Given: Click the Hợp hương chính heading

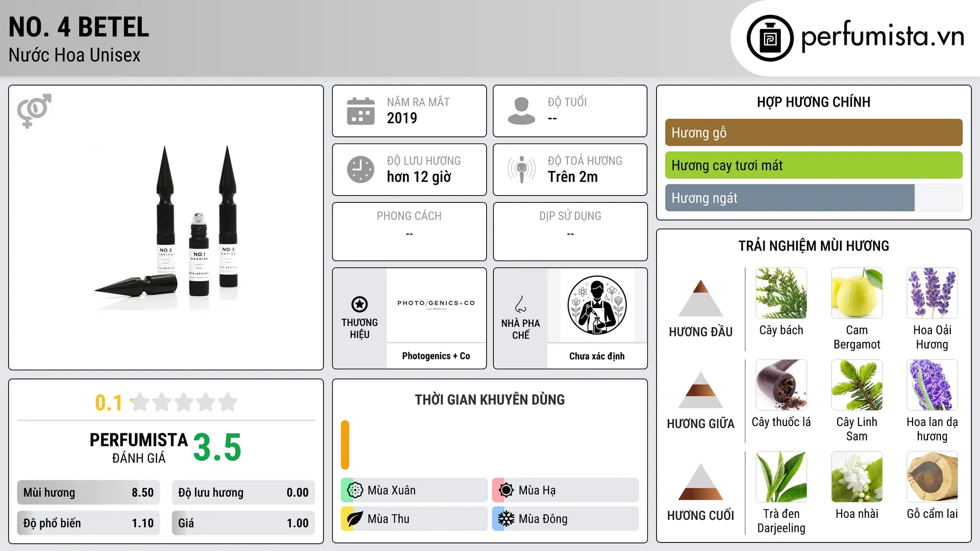Looking at the screenshot, I should (x=813, y=102).
